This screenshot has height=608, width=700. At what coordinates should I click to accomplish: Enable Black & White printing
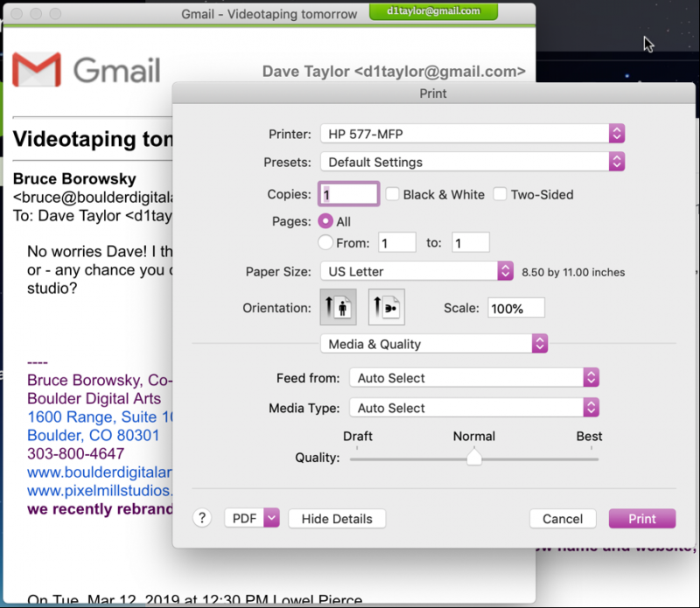coord(392,194)
